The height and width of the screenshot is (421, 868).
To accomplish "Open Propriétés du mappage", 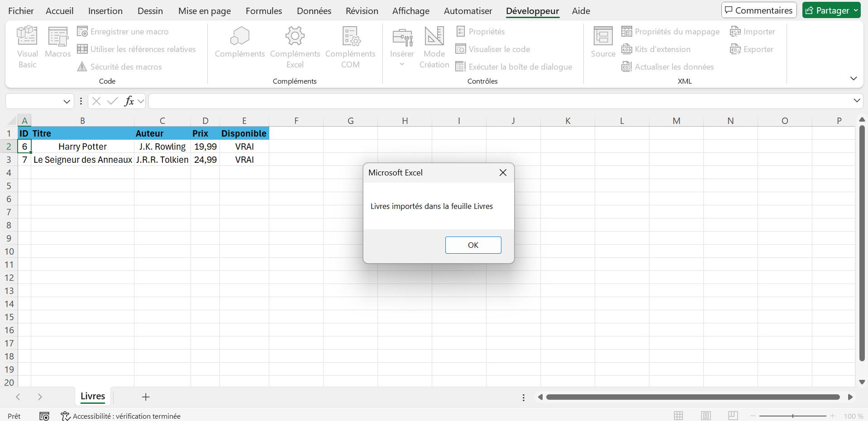I will (x=670, y=32).
